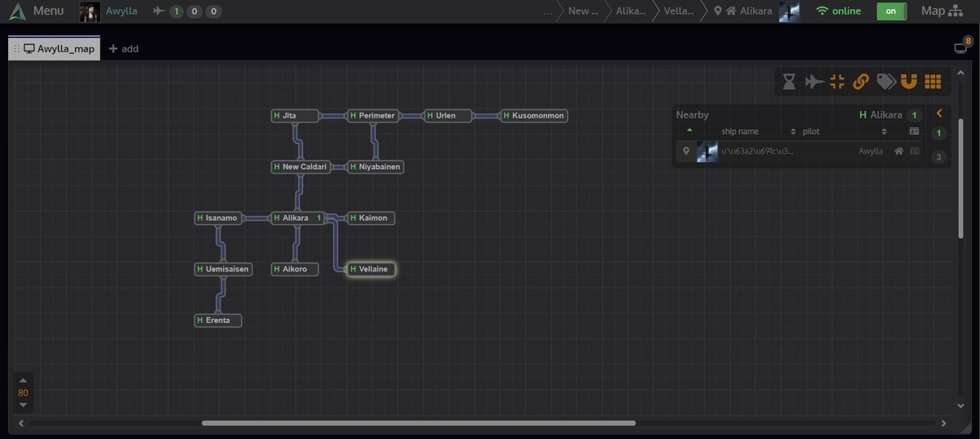
Task: Click the Alika... breadcrumb entry
Action: point(630,11)
